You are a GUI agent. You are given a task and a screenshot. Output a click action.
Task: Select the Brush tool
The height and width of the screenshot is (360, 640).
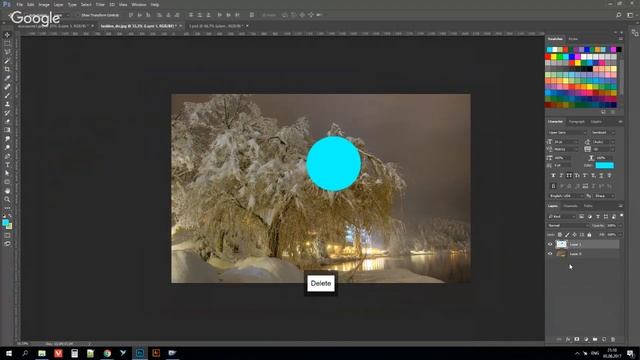[x=7, y=95]
